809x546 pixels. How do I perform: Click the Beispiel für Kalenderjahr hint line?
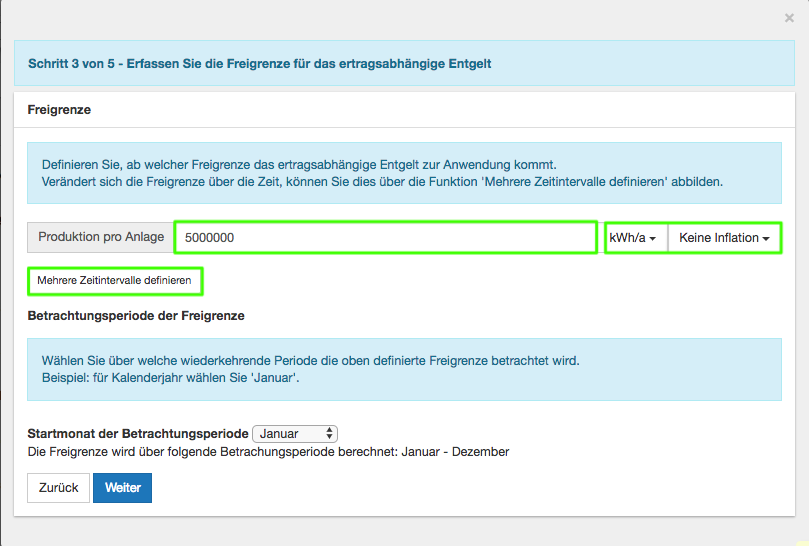tap(170, 378)
